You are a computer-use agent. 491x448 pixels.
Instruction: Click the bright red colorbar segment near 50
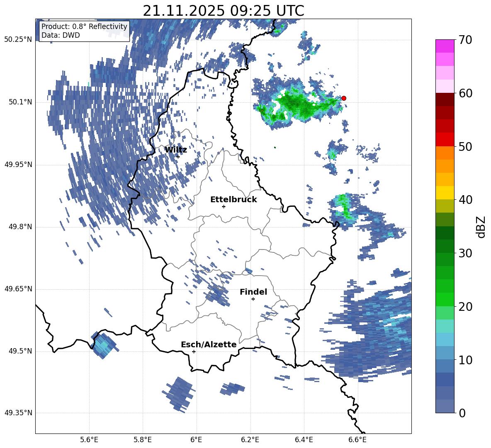click(445, 140)
